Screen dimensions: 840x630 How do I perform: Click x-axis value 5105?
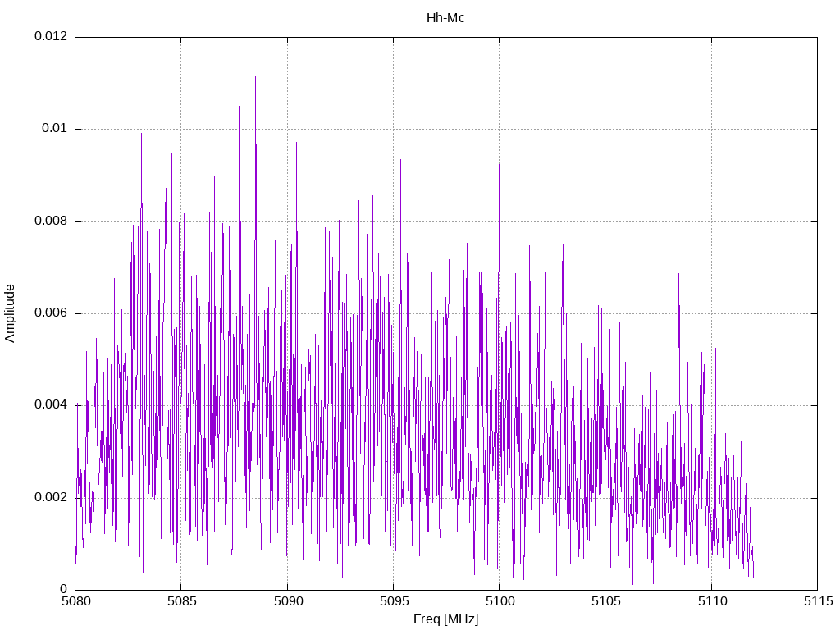(x=606, y=601)
